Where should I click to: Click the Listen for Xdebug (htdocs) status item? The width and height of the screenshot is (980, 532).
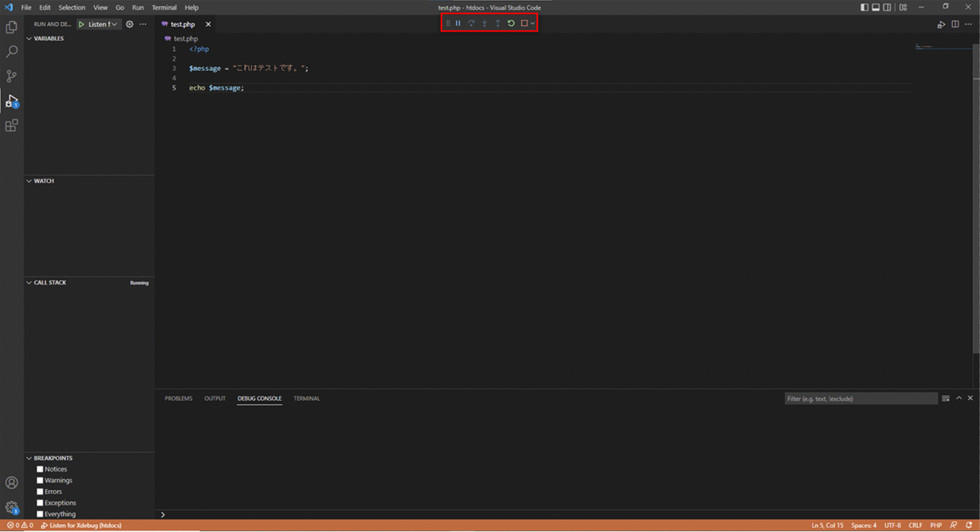pyautogui.click(x=81, y=525)
